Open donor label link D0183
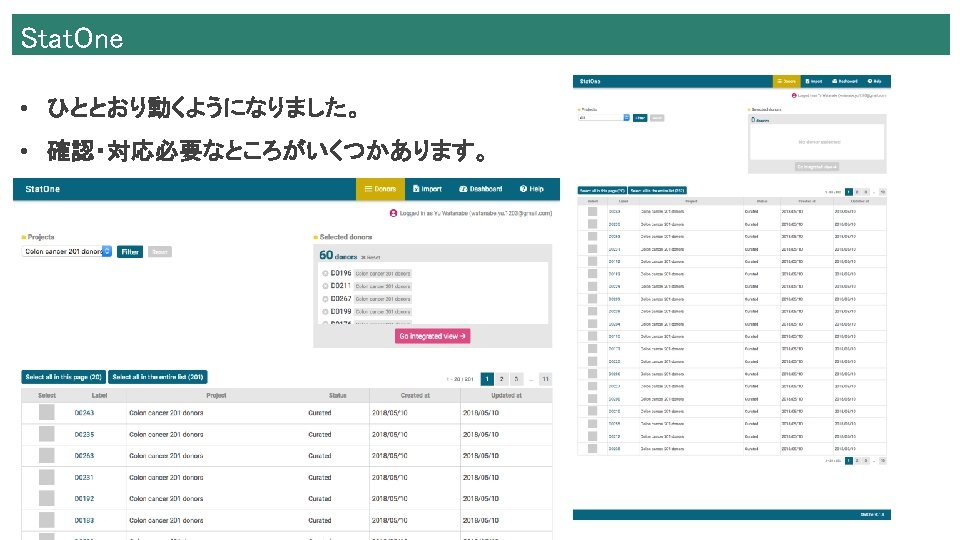 [x=84, y=520]
